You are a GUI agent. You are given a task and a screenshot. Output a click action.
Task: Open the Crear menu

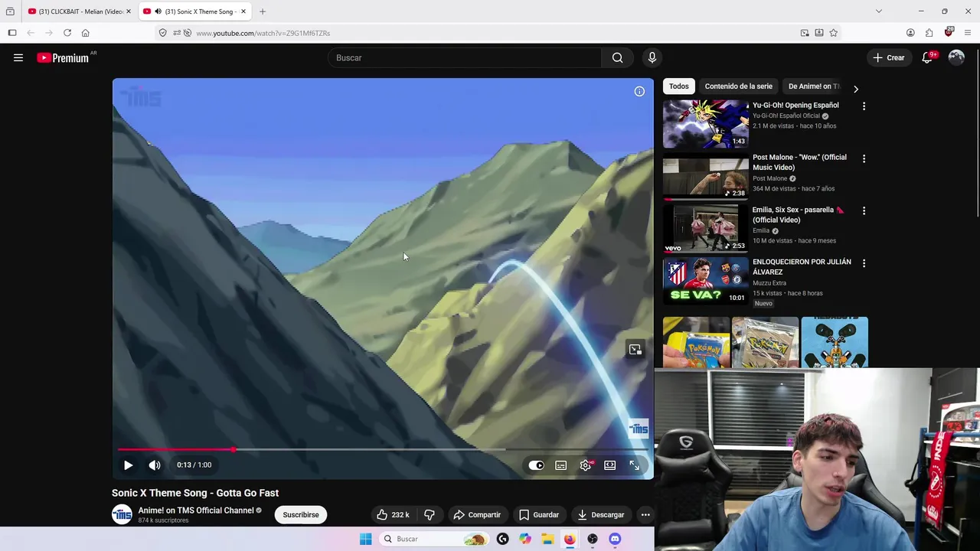(889, 57)
